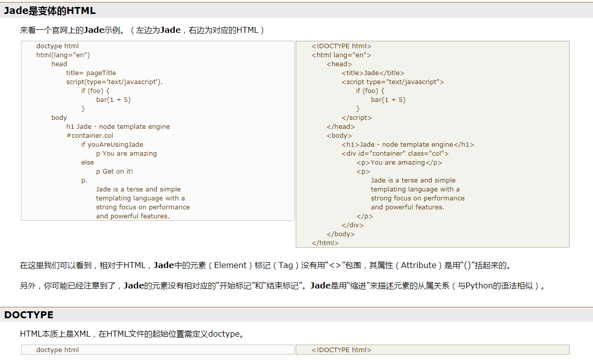The width and height of the screenshot is (593, 364).
Task: Click the sentence "HTML本质上是XML，在HTML文件的起始位置需定义doctype。"
Action: click(132, 334)
